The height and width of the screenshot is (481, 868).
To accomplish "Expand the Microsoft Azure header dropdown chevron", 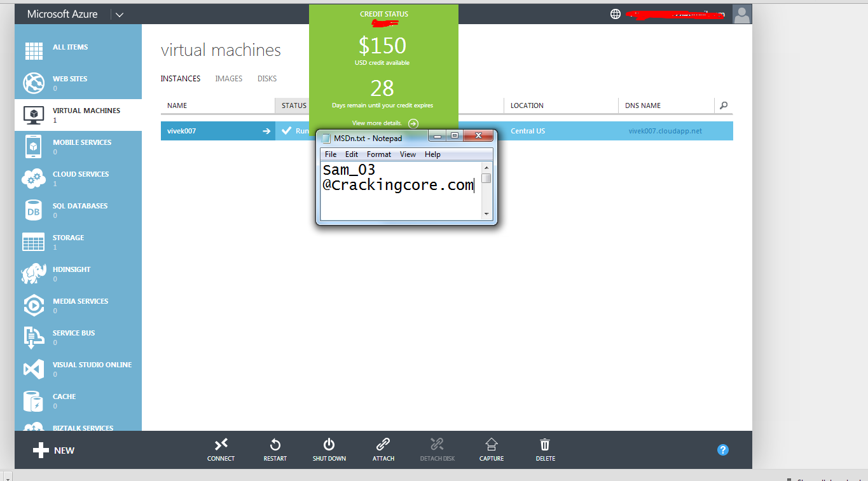I will tap(120, 15).
